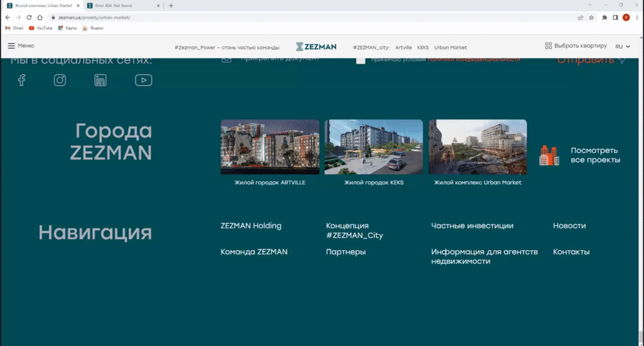
Task: Go back with browser back arrow
Action: [8, 17]
